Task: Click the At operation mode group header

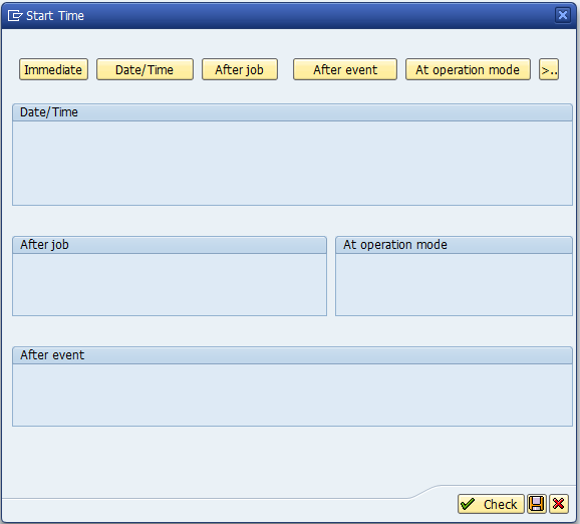Action: click(454, 245)
